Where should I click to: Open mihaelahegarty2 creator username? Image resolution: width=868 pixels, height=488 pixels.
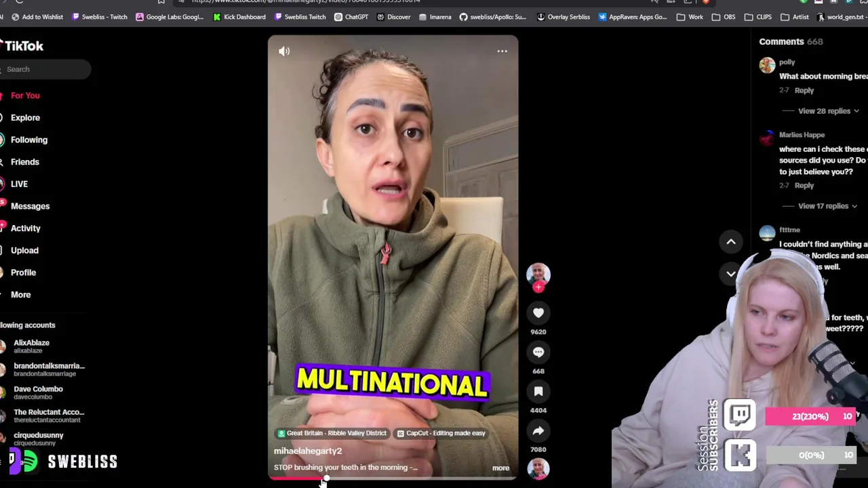coord(308,451)
